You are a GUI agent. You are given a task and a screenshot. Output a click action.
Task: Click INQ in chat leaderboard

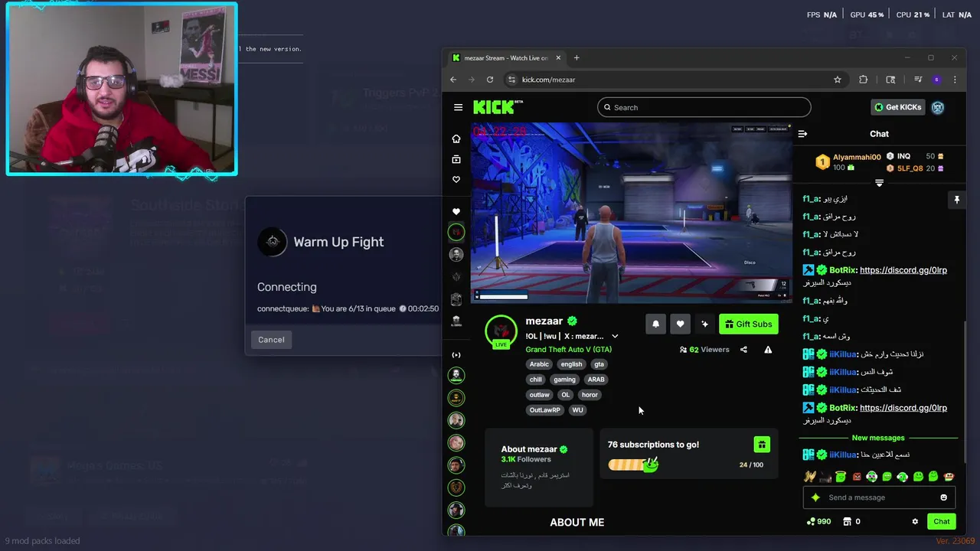pos(903,156)
